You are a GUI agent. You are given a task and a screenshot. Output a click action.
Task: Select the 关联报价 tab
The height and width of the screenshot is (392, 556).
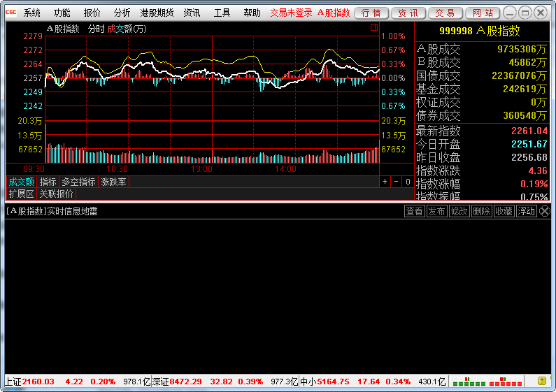tap(56, 194)
